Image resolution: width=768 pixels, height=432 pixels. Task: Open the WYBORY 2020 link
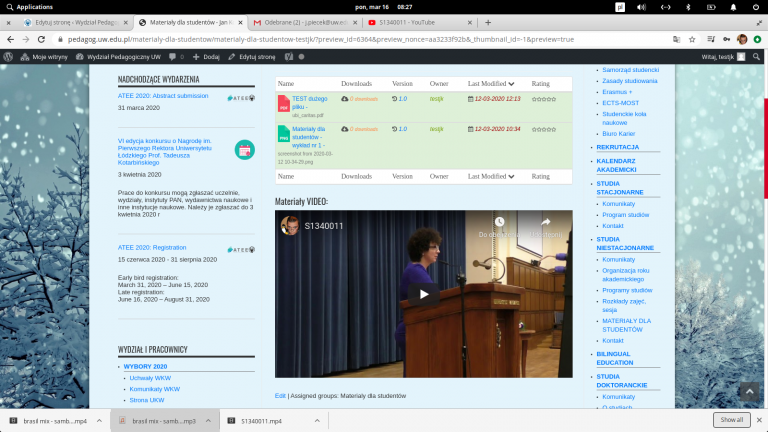tap(145, 366)
